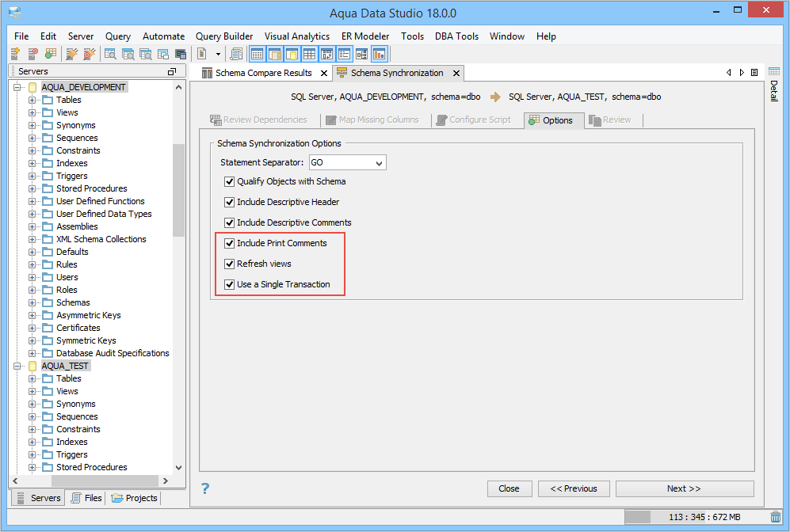Uncheck Include Print Comments

(229, 243)
